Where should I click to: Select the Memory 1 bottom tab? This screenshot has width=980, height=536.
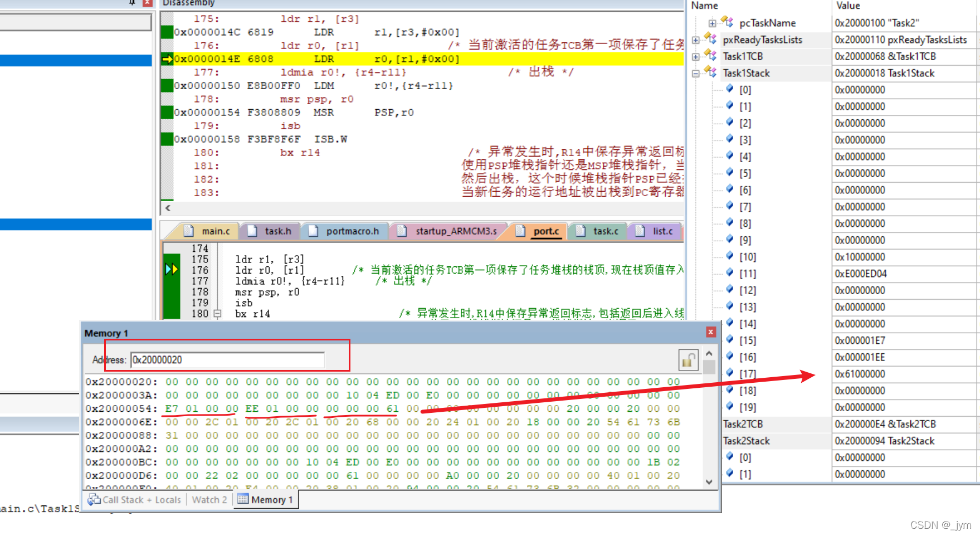click(265, 500)
